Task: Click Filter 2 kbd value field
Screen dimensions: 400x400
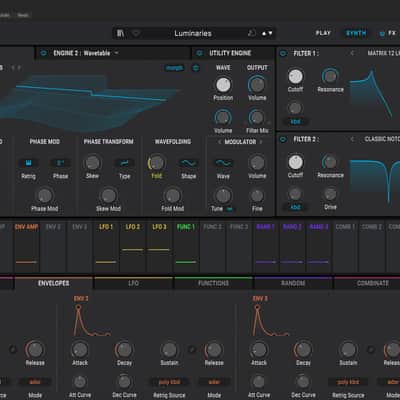Action: tap(295, 207)
